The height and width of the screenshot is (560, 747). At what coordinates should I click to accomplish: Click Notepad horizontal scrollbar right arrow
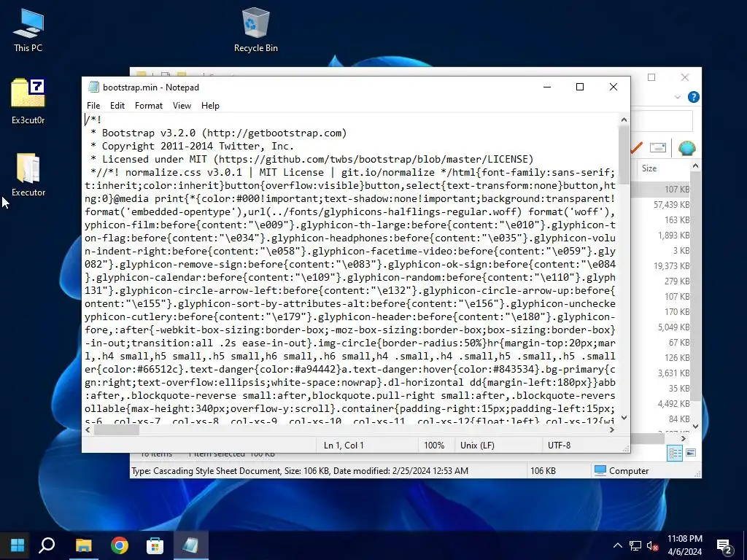(612, 429)
